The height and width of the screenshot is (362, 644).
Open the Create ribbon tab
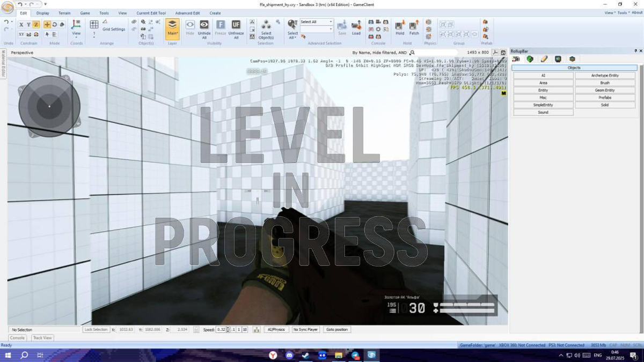[215, 13]
